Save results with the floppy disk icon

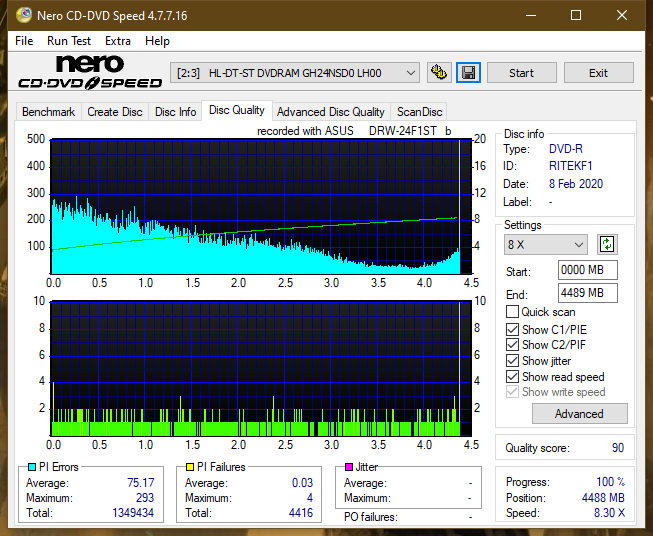[x=469, y=73]
